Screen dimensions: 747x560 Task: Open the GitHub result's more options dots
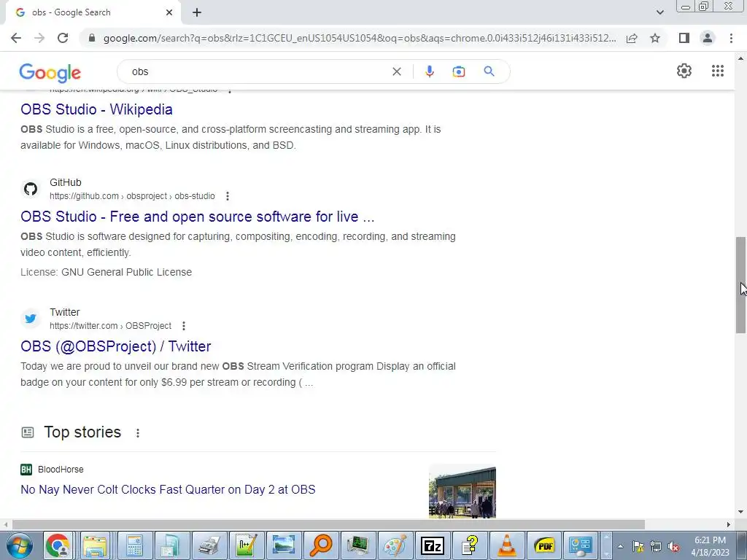point(228,196)
